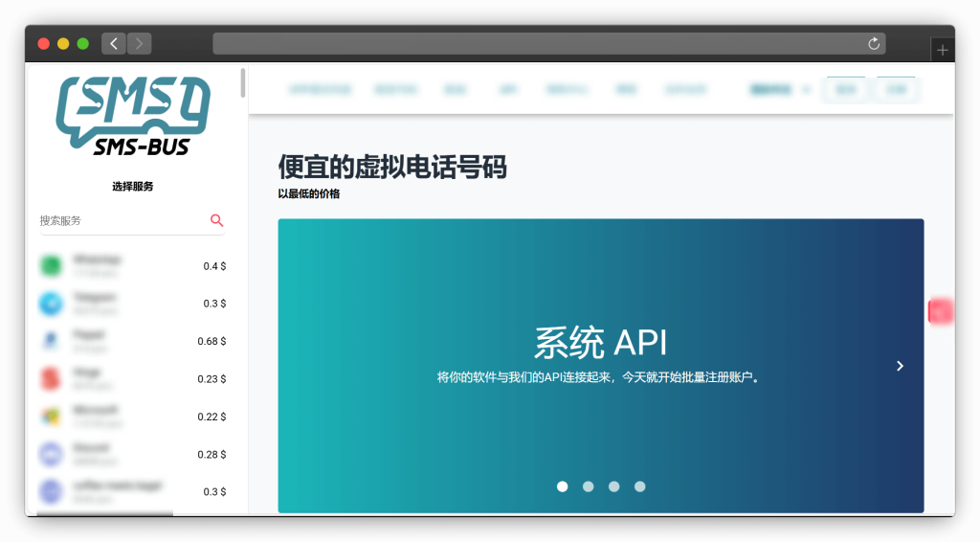Select the first carousel indicator dot
The width and height of the screenshot is (980, 542).
pyautogui.click(x=563, y=486)
